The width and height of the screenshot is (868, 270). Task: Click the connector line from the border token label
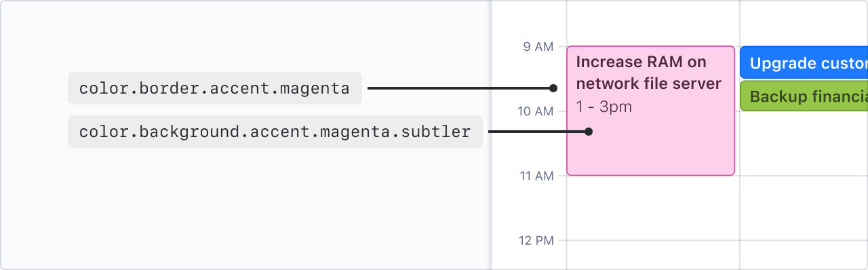tap(458, 88)
